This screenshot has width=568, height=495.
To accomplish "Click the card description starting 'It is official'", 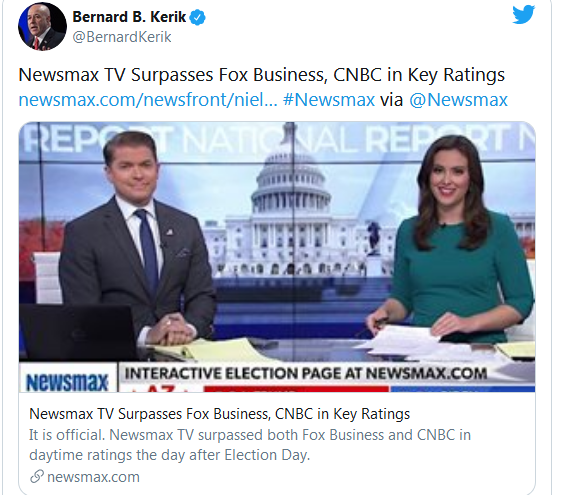I will click(250, 445).
